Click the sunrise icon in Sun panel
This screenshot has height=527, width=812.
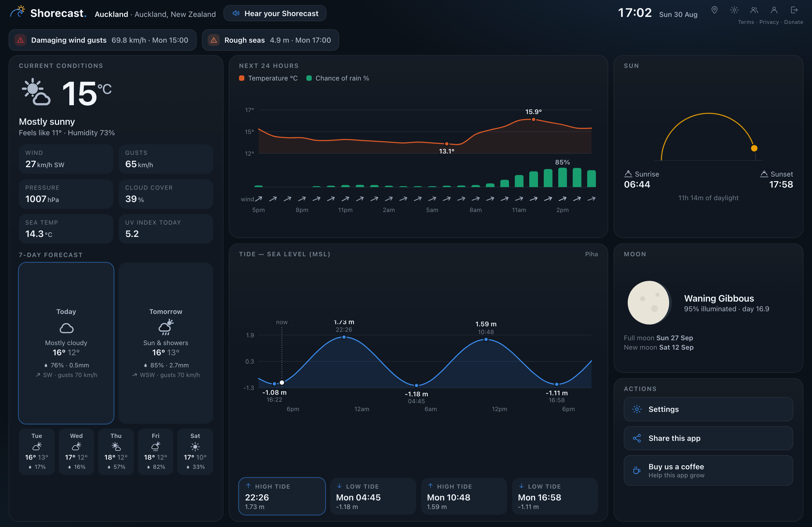pos(628,174)
